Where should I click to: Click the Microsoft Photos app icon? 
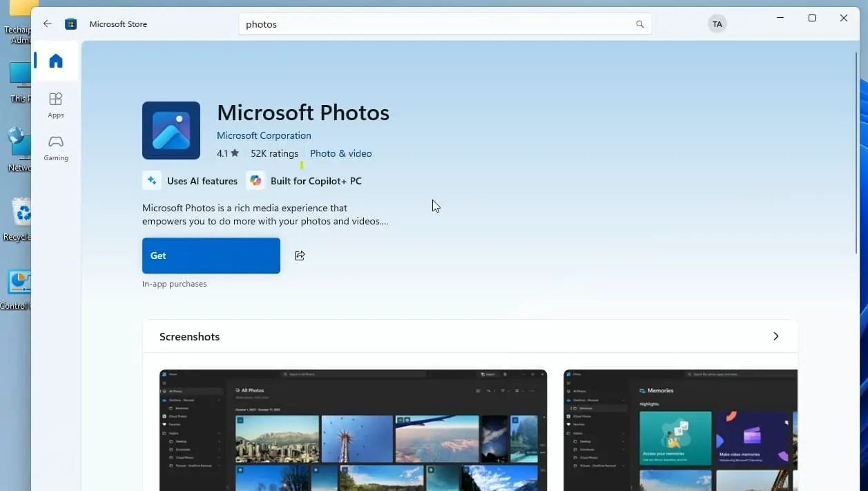pyautogui.click(x=171, y=131)
